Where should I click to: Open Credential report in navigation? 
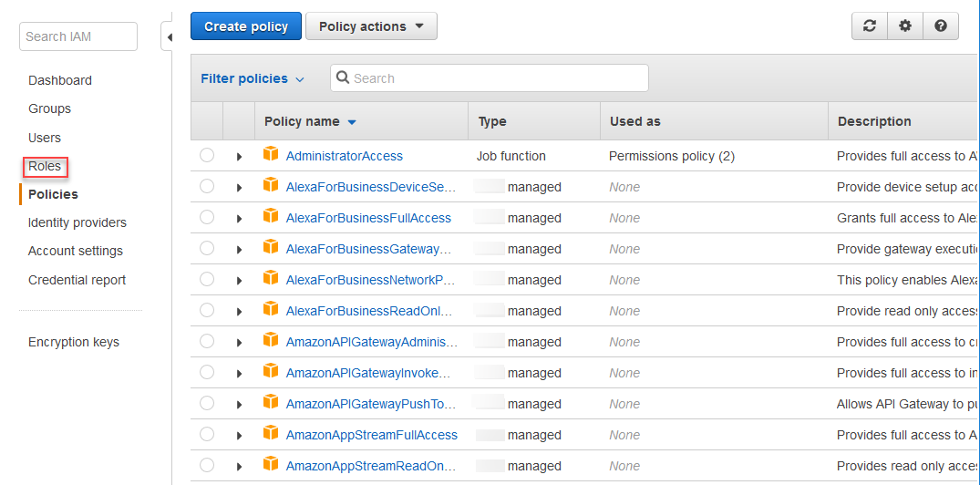pos(77,280)
